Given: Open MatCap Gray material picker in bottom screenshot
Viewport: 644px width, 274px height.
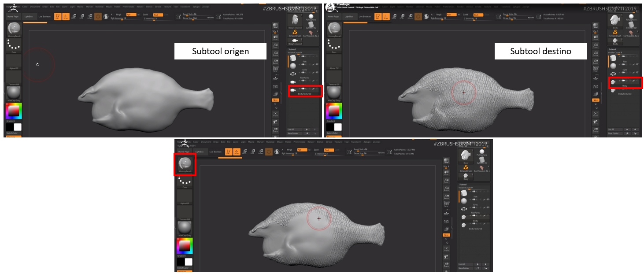Looking at the screenshot, I should pos(185,229).
